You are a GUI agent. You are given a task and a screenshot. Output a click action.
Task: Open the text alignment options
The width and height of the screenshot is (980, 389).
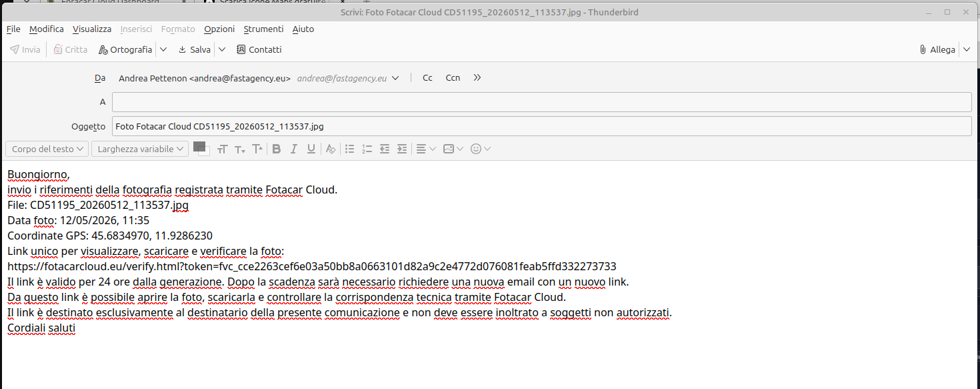point(425,149)
